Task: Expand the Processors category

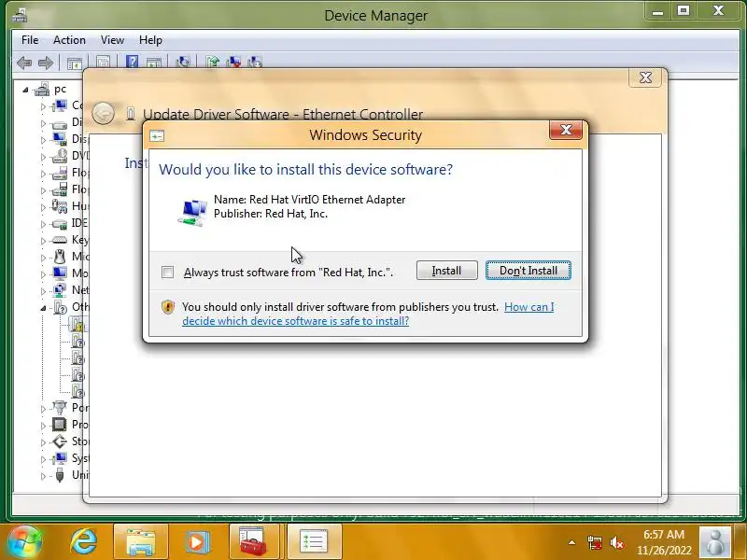Action: (x=43, y=426)
